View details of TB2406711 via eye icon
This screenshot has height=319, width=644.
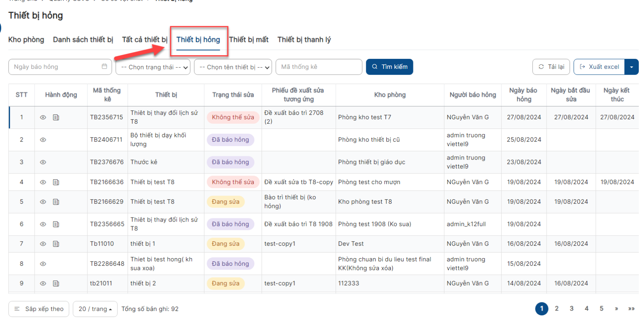point(43,140)
